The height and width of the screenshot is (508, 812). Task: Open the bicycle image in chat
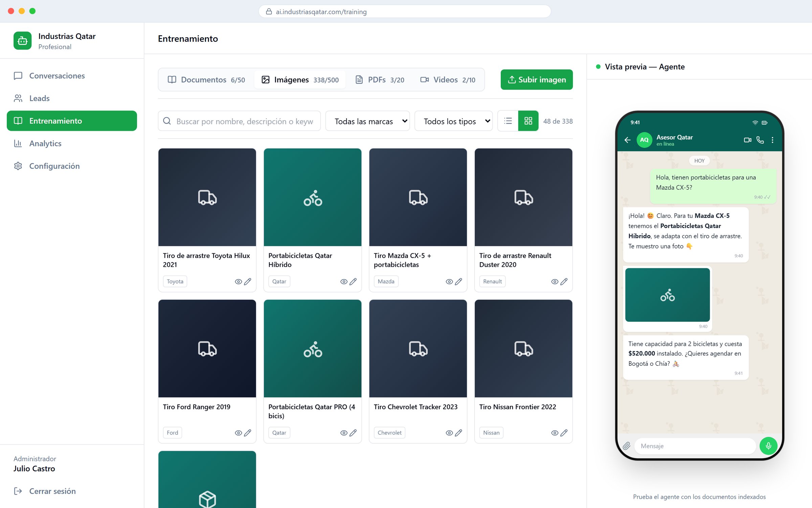pyautogui.click(x=668, y=295)
